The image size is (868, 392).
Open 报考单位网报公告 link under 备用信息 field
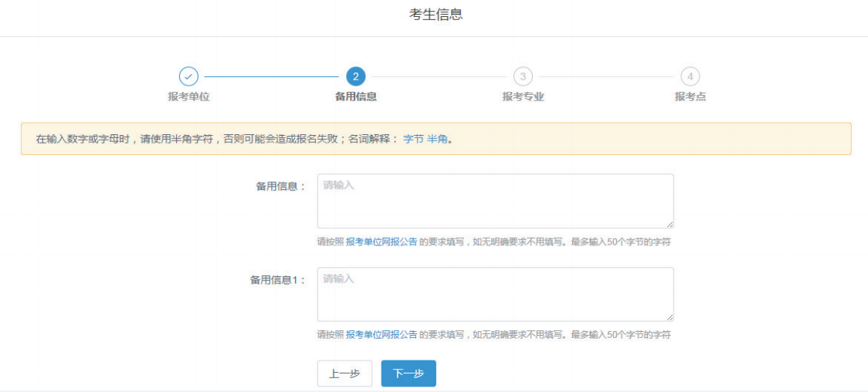coord(381,242)
